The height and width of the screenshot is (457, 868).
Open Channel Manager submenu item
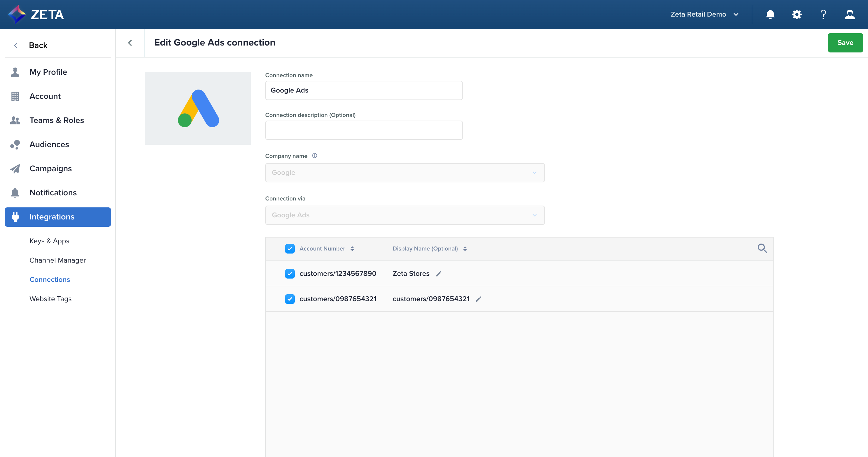tap(58, 260)
